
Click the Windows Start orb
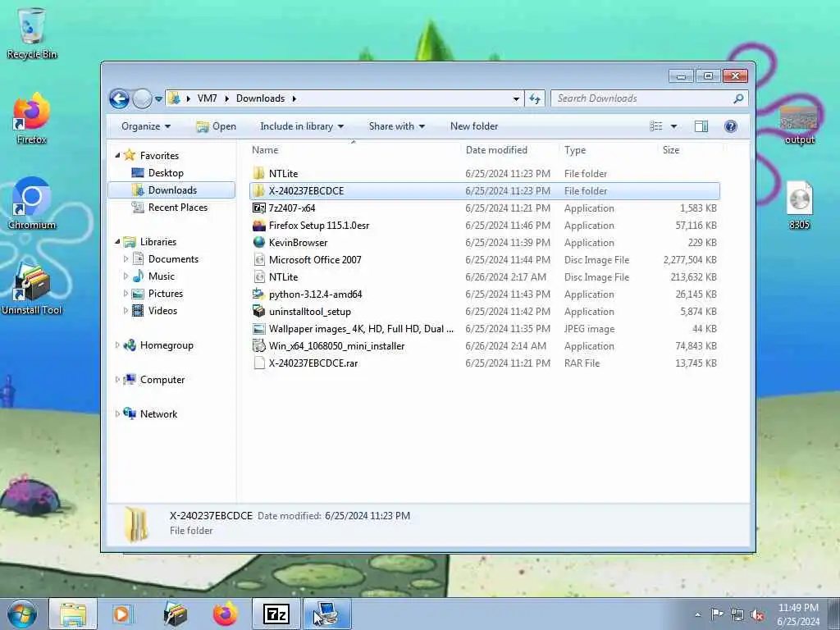[22, 614]
